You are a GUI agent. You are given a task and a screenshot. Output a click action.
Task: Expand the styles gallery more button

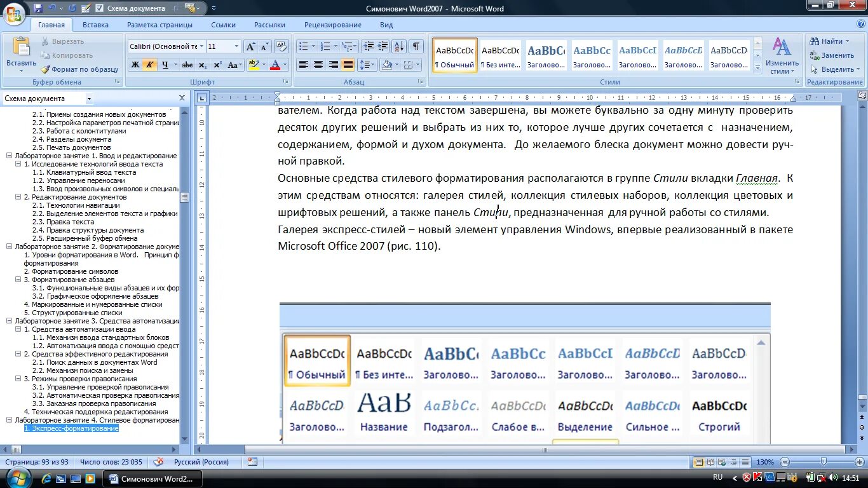pos(757,68)
